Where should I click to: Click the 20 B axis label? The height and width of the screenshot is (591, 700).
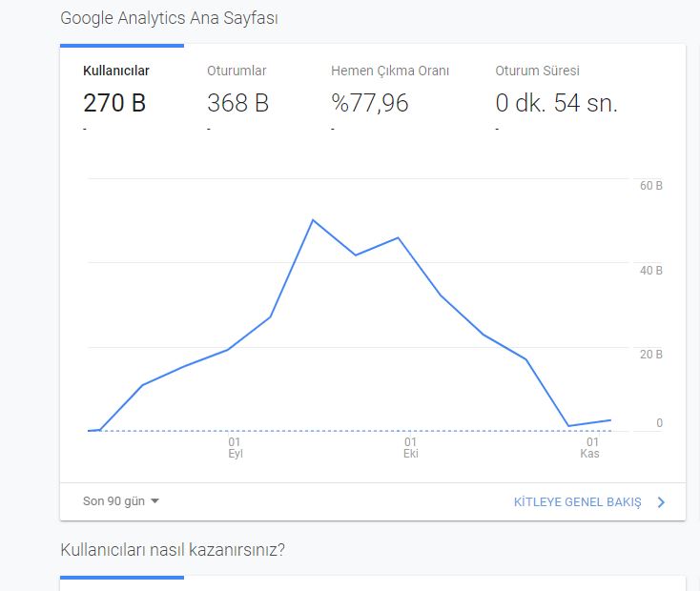click(651, 355)
